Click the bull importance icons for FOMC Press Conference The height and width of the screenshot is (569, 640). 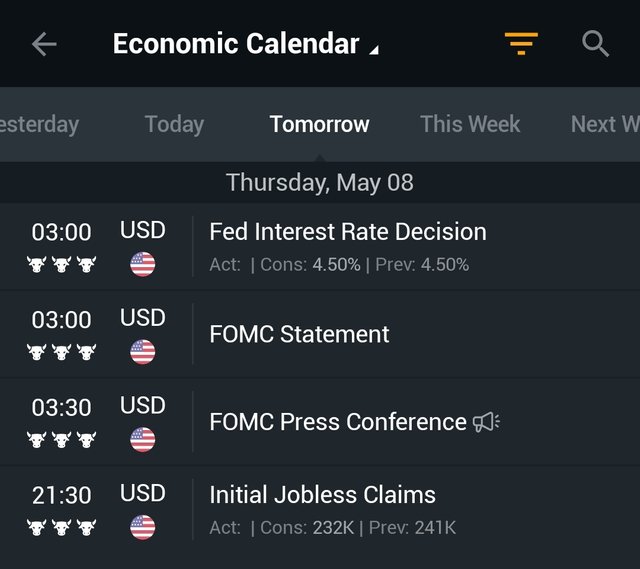tap(62, 440)
